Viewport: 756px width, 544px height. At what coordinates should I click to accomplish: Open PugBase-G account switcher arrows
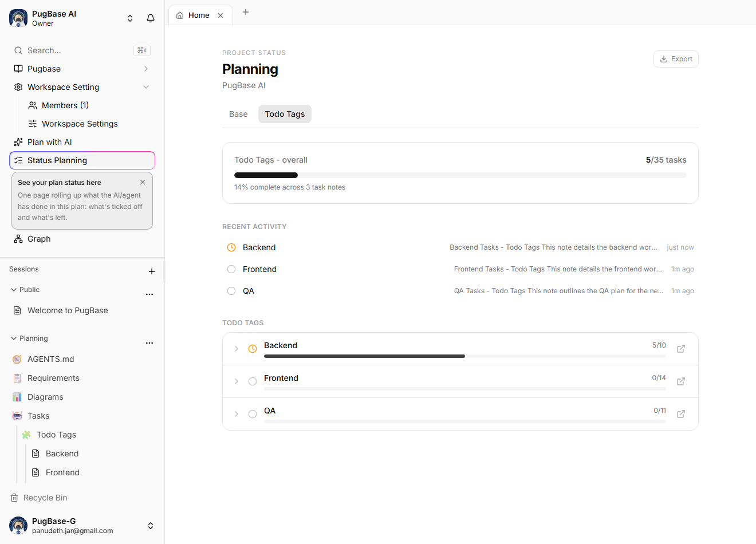151,526
